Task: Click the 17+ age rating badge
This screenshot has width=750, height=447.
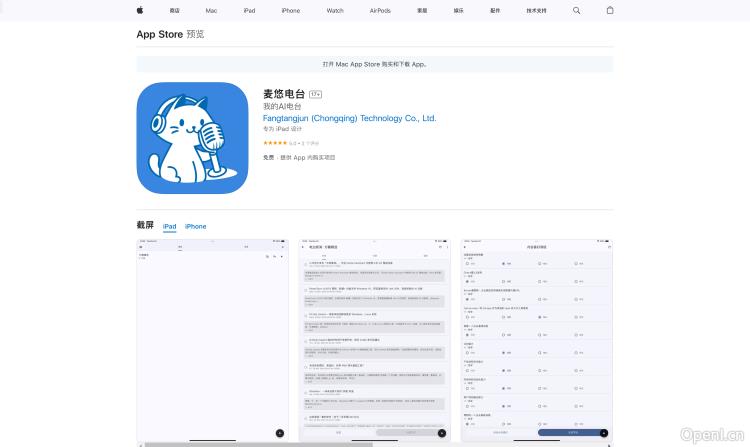Action: coord(315,94)
